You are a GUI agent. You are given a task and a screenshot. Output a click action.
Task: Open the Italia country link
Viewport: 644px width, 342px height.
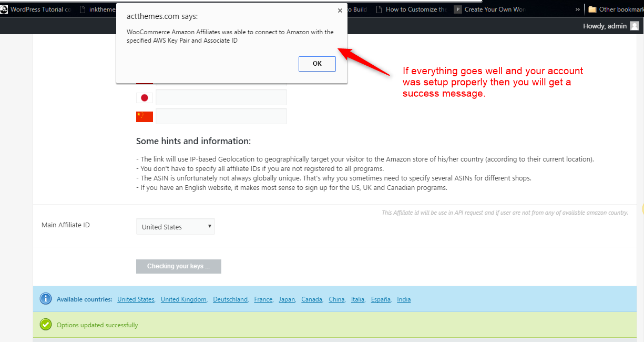(359, 299)
